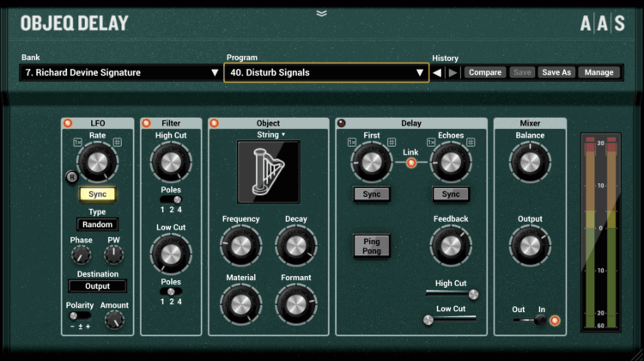
Task: Toggle the LFO Sync button
Action: (97, 194)
